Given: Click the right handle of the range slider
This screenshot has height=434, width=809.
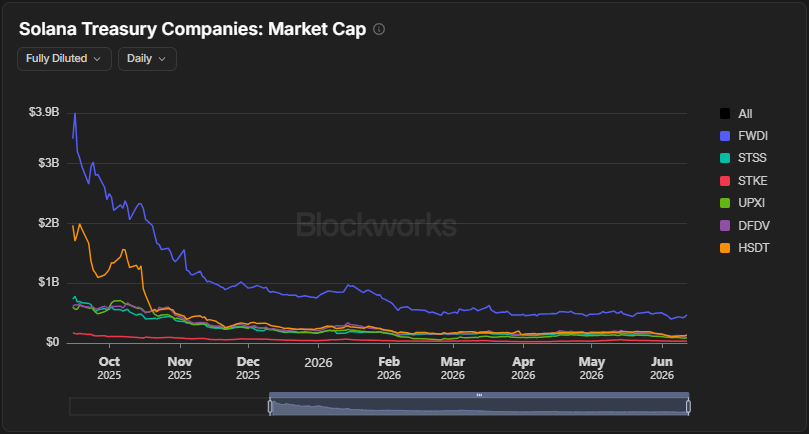Looking at the screenshot, I should click(x=688, y=407).
